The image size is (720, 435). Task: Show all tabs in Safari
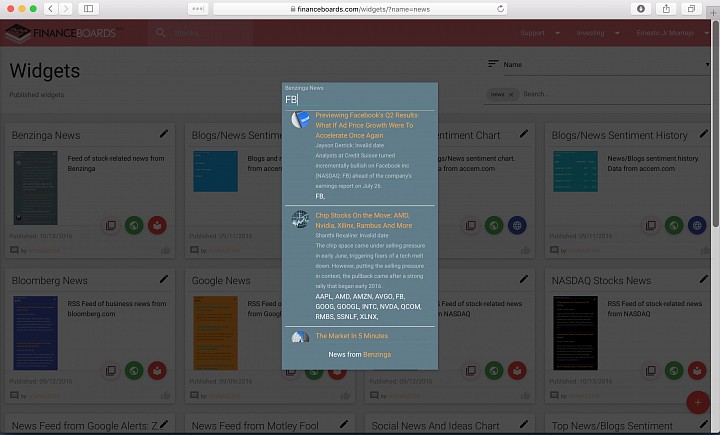(691, 9)
